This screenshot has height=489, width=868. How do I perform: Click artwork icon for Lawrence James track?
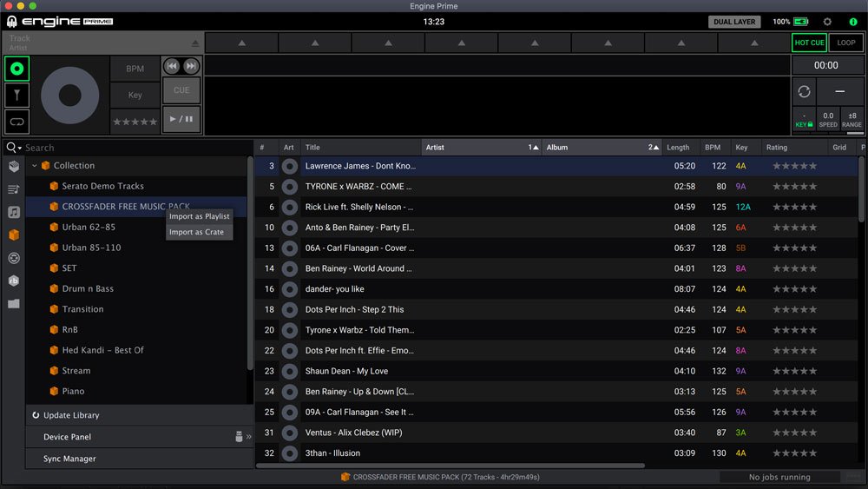click(290, 166)
